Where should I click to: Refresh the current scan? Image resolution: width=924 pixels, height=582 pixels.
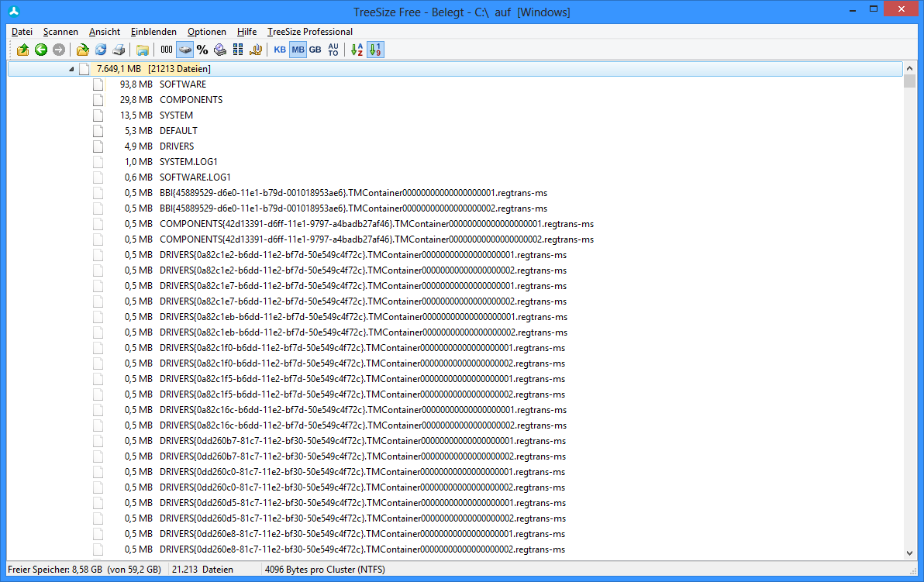coord(101,50)
